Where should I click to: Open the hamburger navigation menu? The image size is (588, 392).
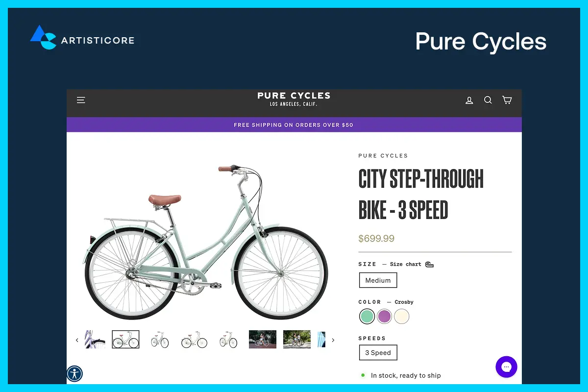(81, 100)
